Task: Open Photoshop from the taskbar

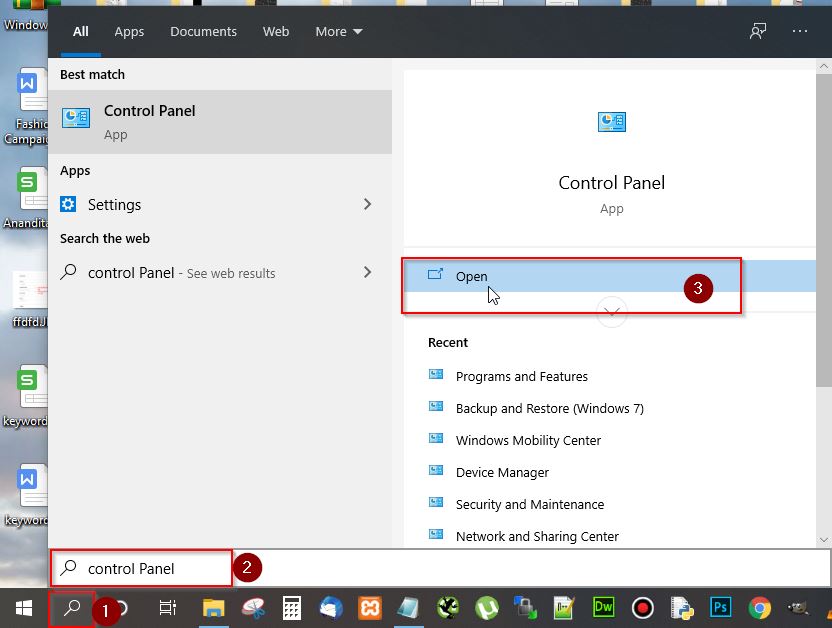Action: (720, 607)
